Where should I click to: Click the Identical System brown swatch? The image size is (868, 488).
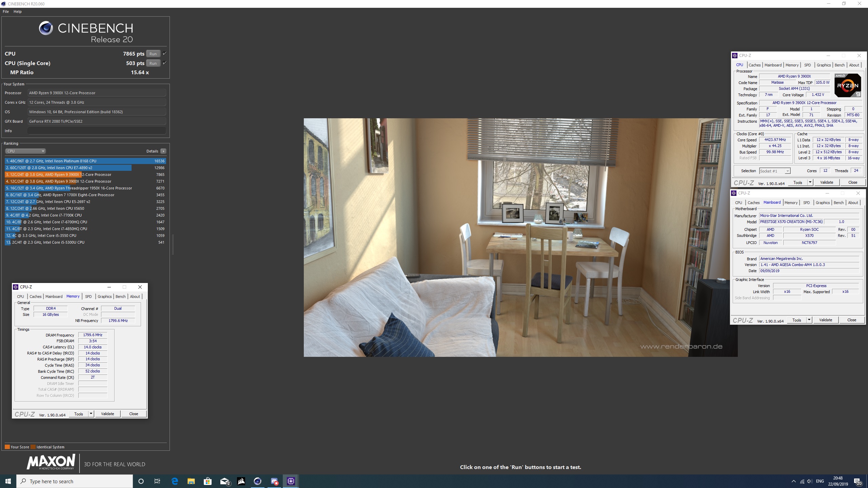coord(33,447)
